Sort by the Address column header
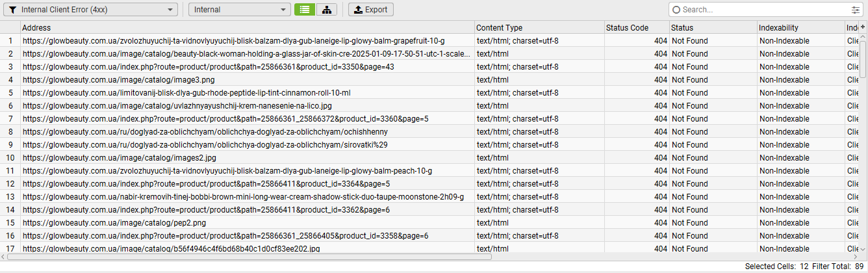Screen dimensions: 868x273 [x=247, y=28]
